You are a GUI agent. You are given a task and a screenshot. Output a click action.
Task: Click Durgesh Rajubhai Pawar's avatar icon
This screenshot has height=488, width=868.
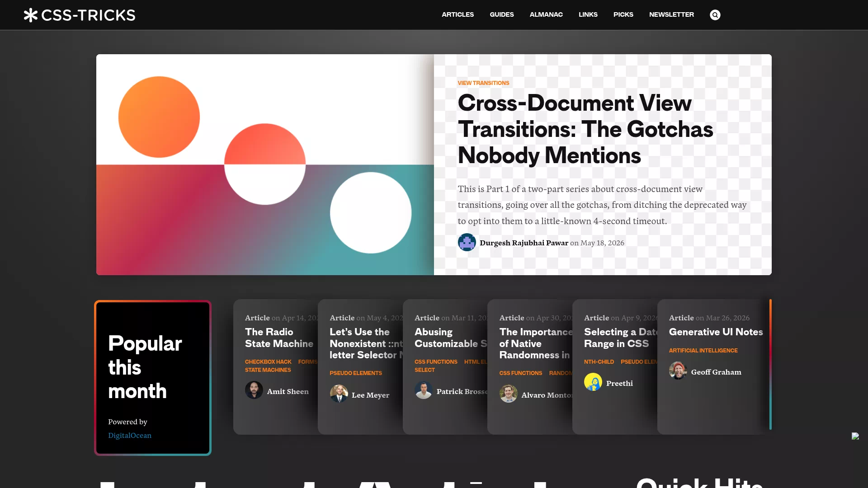coord(467,242)
